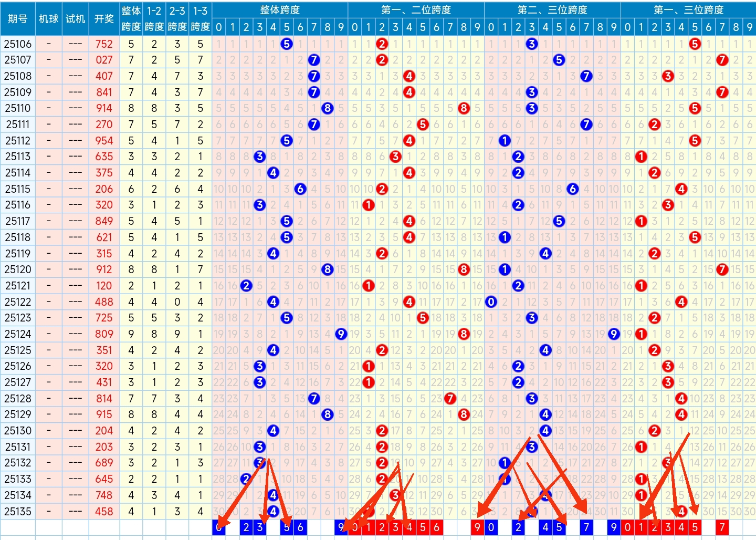Click 第二、三位跨度 blue ball 9 in row 25124
Screen dimensions: 756x540
tap(614, 334)
